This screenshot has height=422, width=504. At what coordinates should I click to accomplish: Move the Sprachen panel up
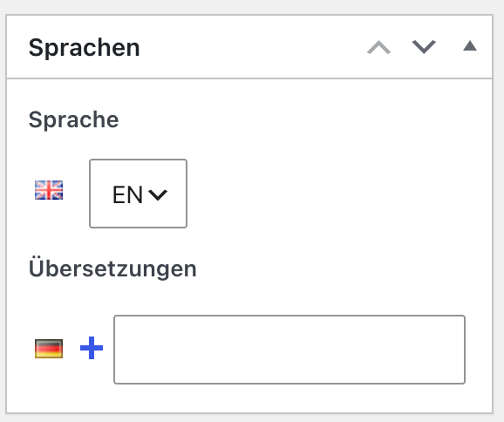click(379, 47)
